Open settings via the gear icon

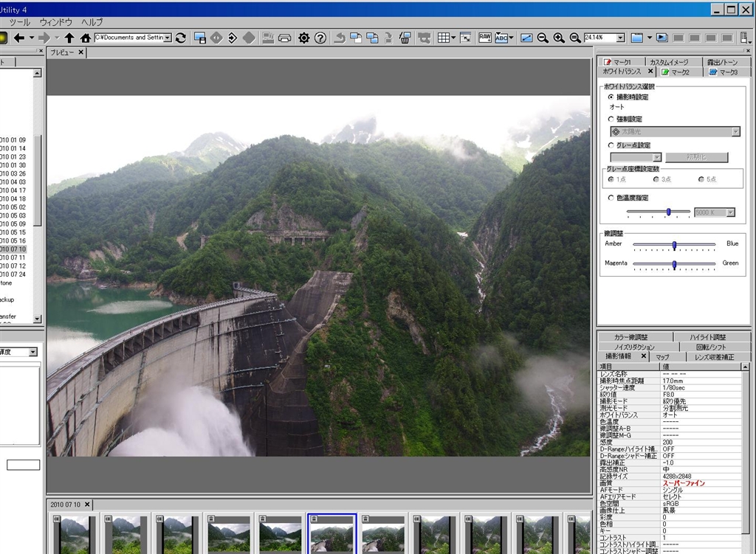coord(303,38)
